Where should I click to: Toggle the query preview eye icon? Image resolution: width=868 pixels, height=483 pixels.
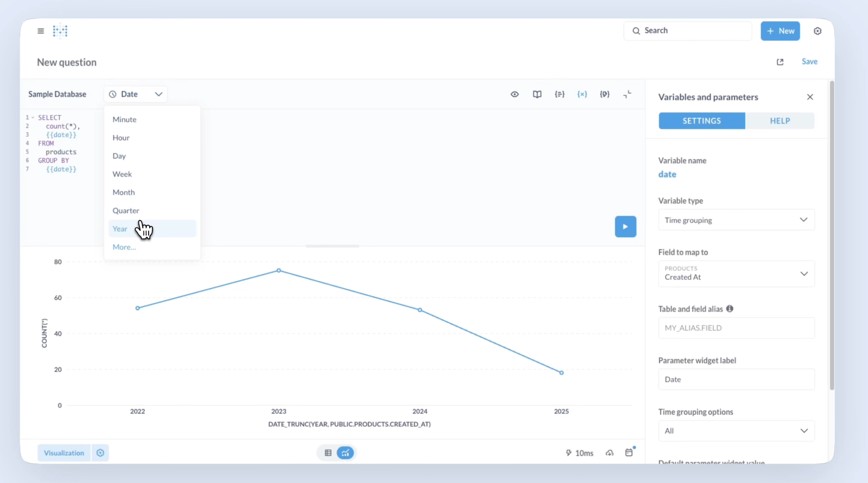515,94
